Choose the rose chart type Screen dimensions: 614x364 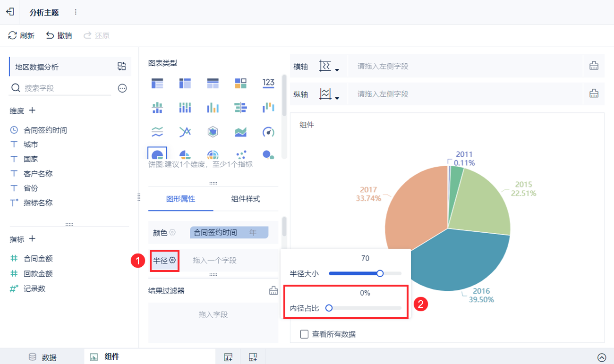point(185,154)
